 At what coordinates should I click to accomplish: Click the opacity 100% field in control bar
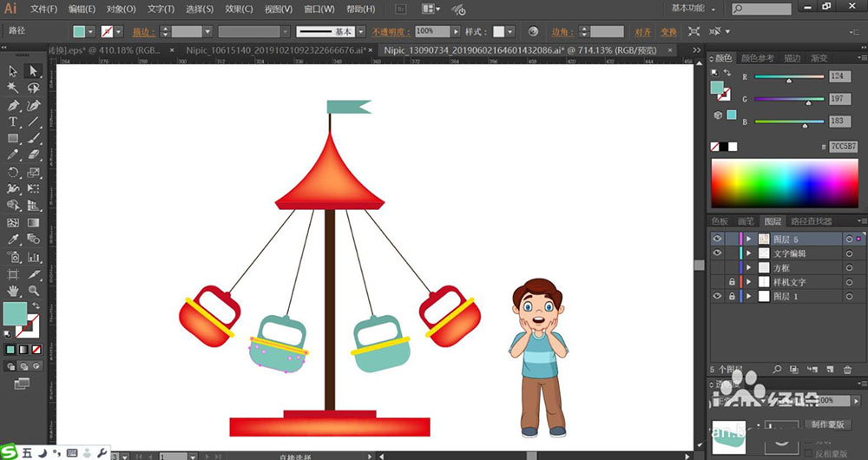433,31
